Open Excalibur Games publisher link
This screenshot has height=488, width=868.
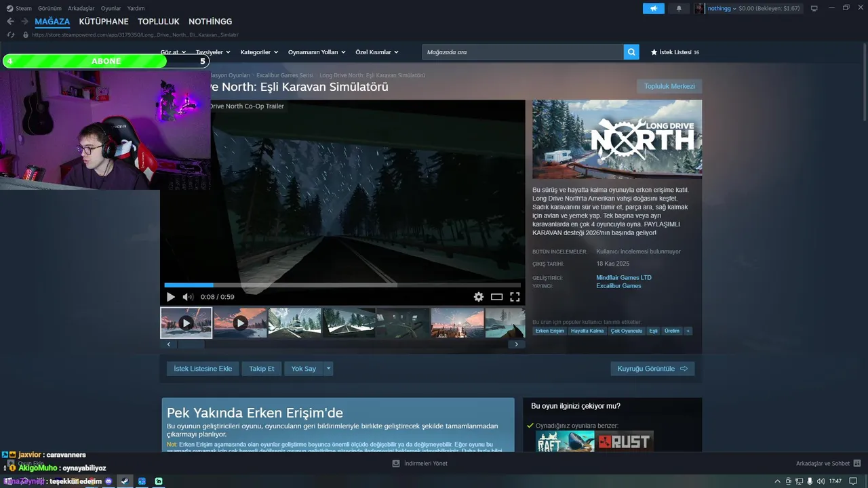pos(618,285)
